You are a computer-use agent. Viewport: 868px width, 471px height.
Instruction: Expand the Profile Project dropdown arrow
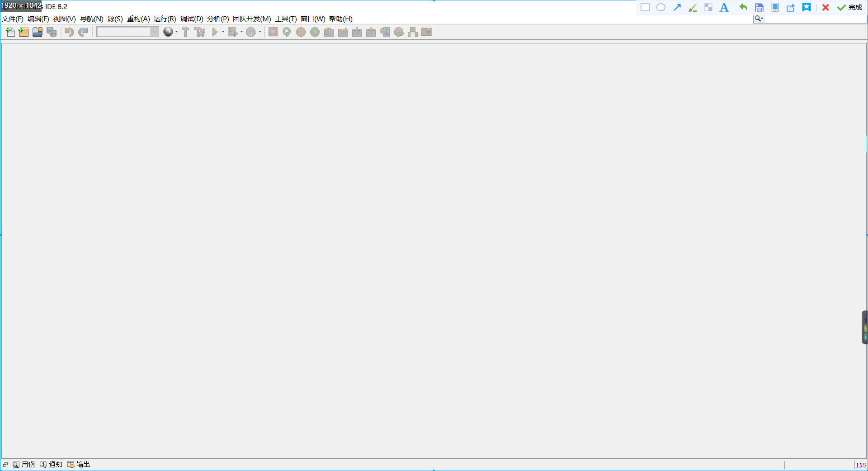pyautogui.click(x=260, y=32)
